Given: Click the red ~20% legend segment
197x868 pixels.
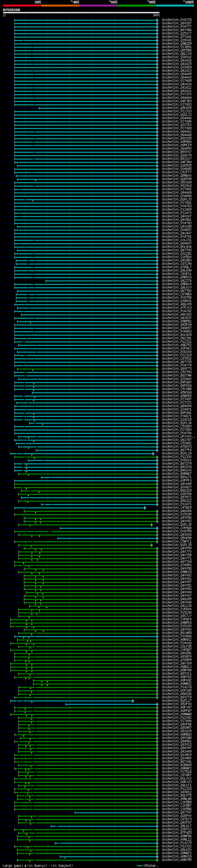Looking at the screenshot, I should click(22, 6).
